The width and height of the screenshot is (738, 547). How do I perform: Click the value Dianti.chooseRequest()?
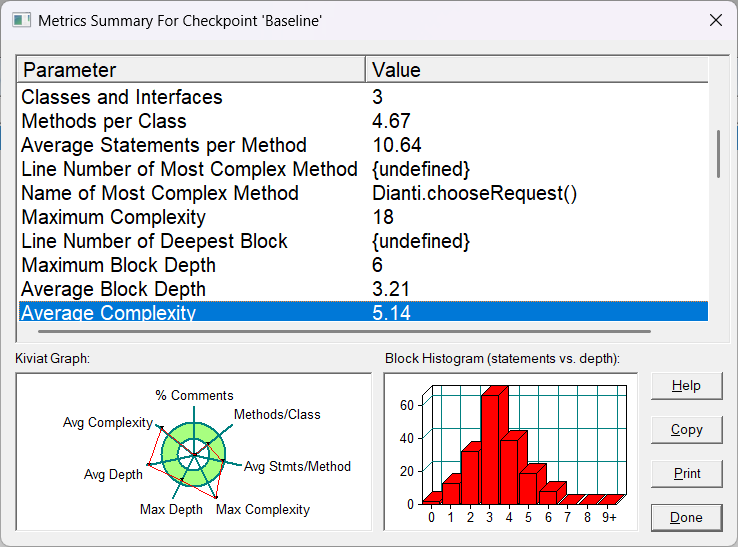[x=474, y=193]
